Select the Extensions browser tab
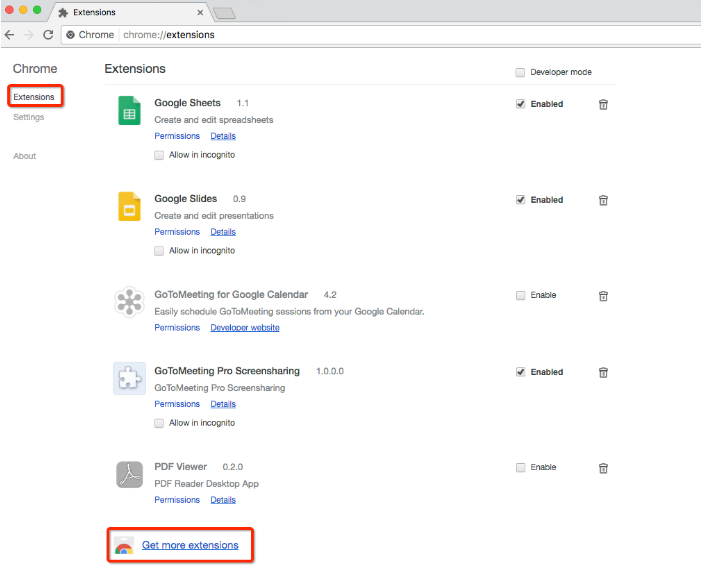 [129, 12]
